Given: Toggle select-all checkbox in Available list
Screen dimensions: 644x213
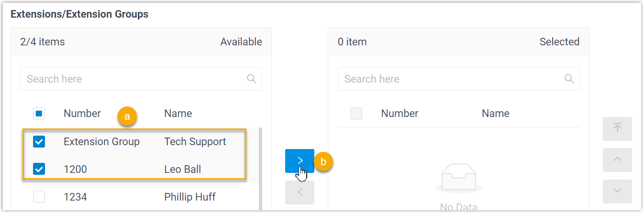Looking at the screenshot, I should (39, 114).
